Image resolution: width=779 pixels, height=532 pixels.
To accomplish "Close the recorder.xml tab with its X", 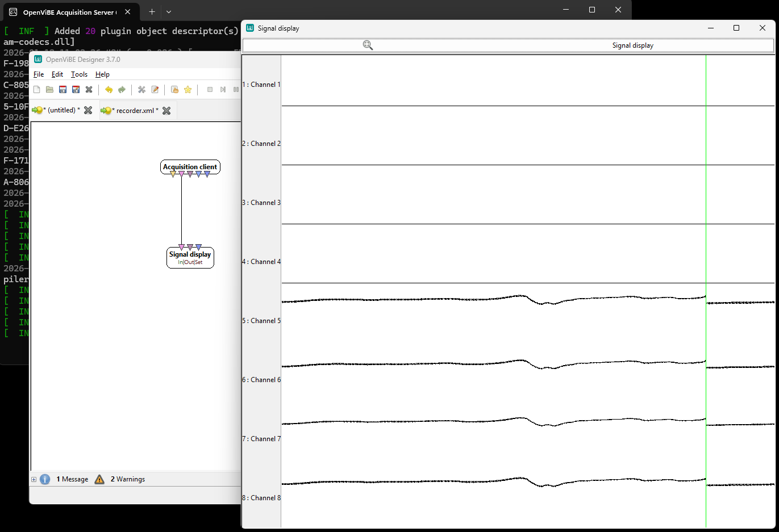I will [x=166, y=111].
